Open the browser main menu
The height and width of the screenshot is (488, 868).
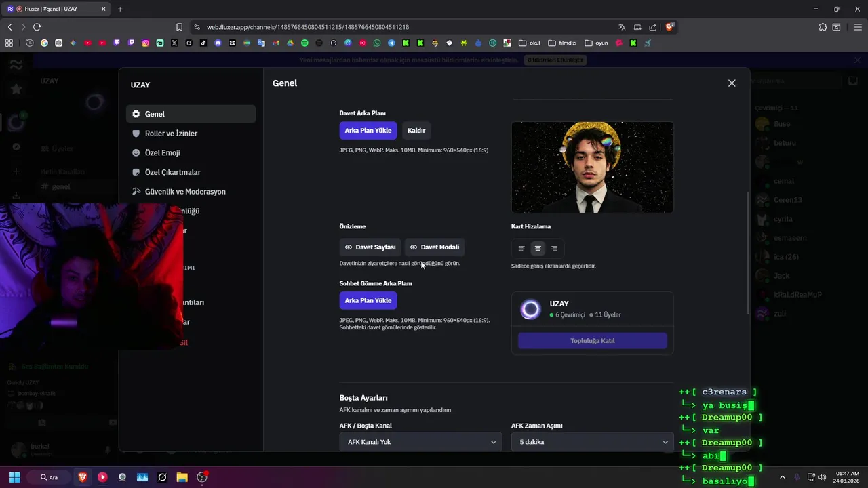tap(858, 27)
